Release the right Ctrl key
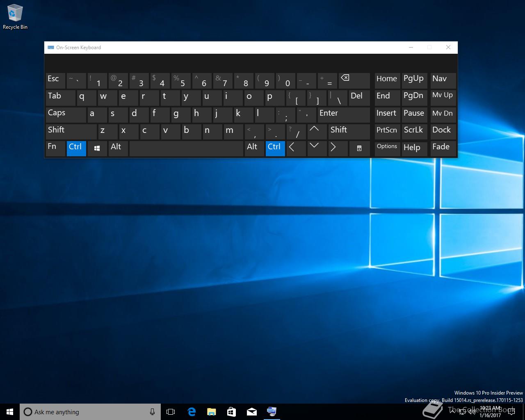The width and height of the screenshot is (525, 420). pyautogui.click(x=275, y=148)
